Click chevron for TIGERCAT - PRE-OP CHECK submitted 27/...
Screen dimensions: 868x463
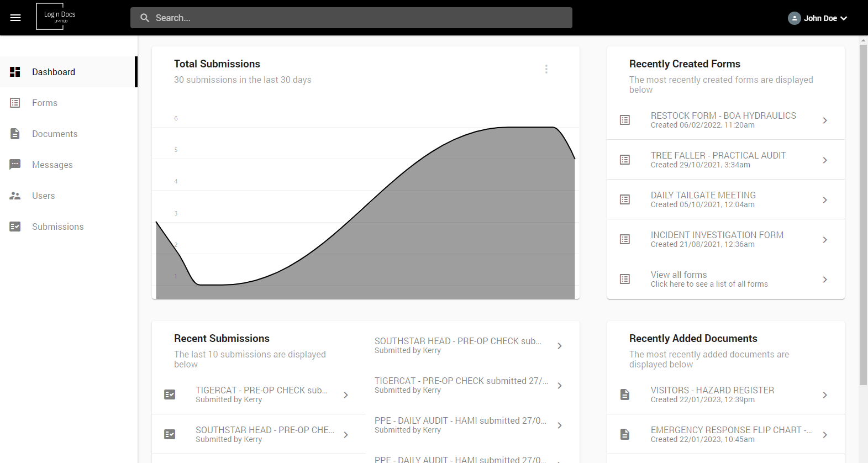(x=560, y=386)
